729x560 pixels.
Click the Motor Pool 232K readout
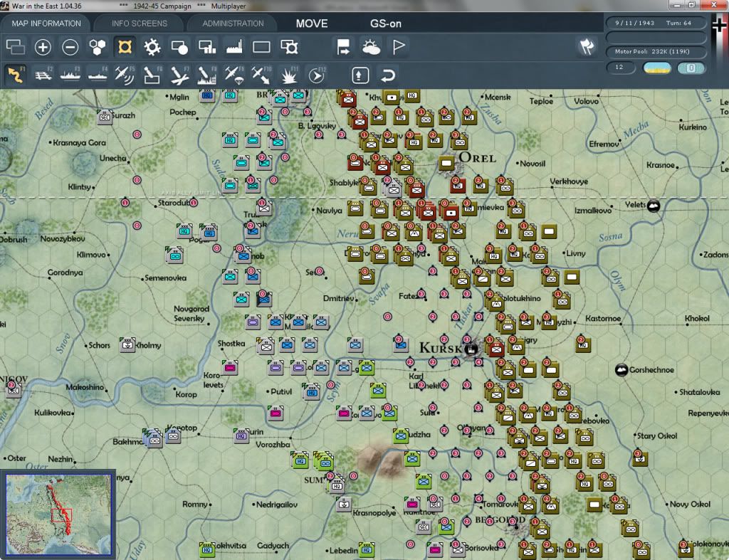coord(656,51)
